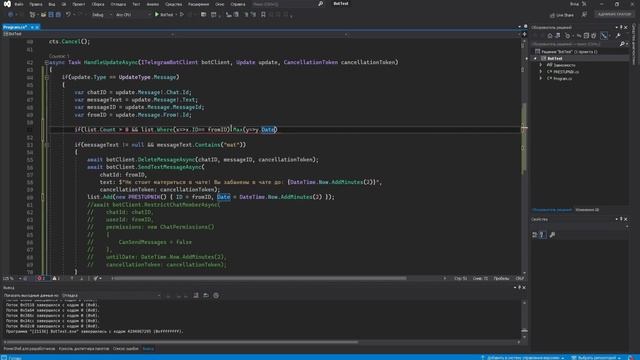Click the Save All toolbar icon

pos(58,15)
